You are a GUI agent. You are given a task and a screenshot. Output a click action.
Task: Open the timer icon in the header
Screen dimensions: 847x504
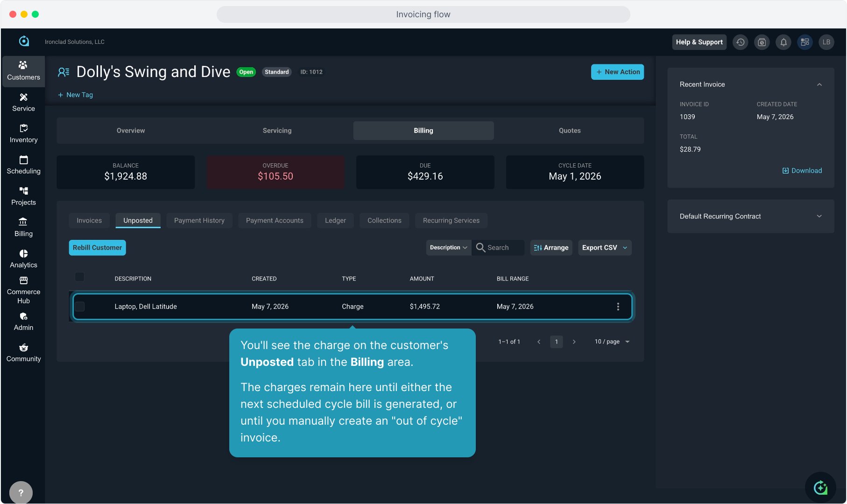(x=762, y=42)
